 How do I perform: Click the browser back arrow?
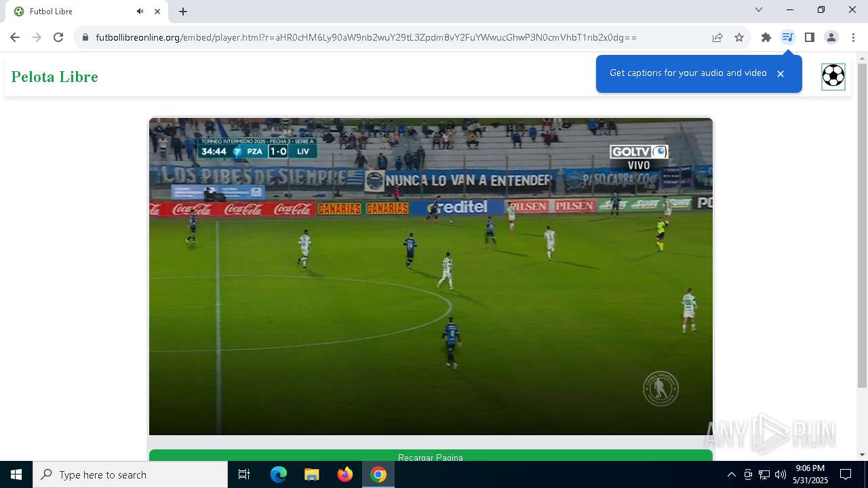[15, 37]
